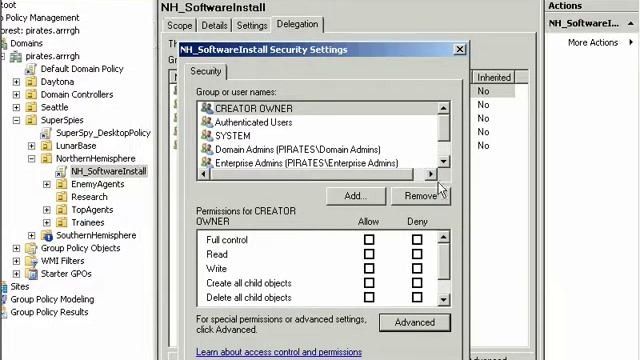Expand the SouthernHemisphere OU node

pyautogui.click(x=31, y=236)
